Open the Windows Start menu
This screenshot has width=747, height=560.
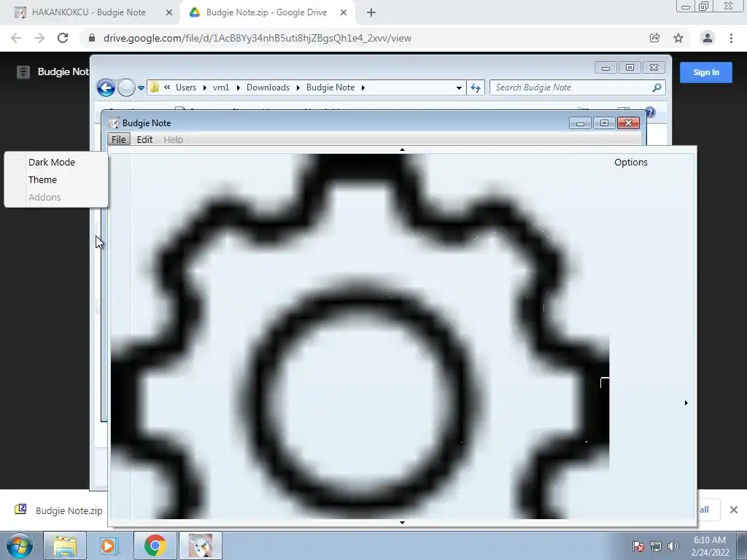point(19,545)
